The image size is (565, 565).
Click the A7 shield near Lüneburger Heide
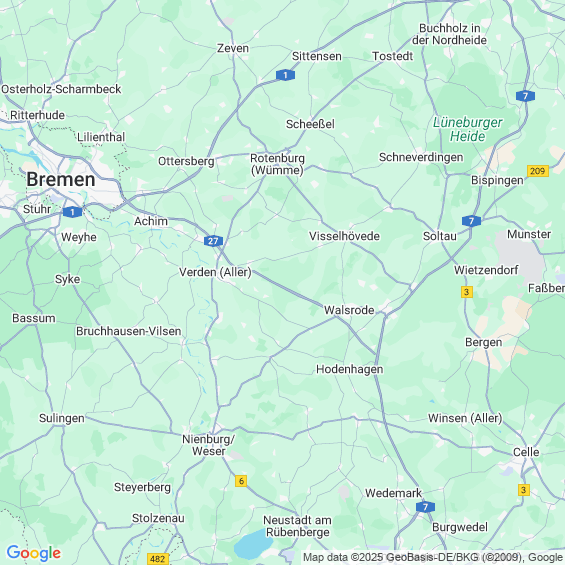click(x=525, y=96)
